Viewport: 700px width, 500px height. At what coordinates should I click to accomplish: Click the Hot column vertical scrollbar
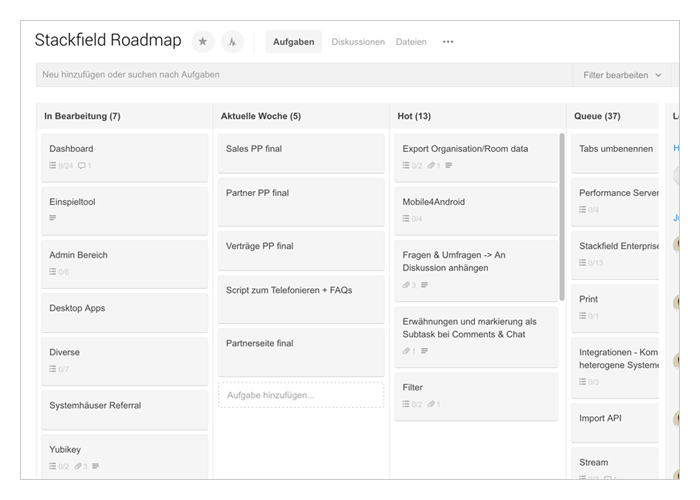click(562, 217)
